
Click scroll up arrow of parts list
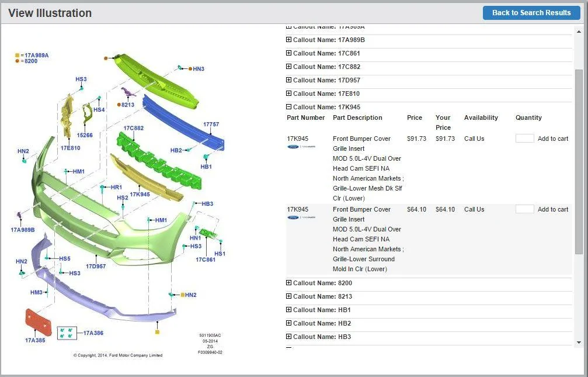tap(579, 32)
